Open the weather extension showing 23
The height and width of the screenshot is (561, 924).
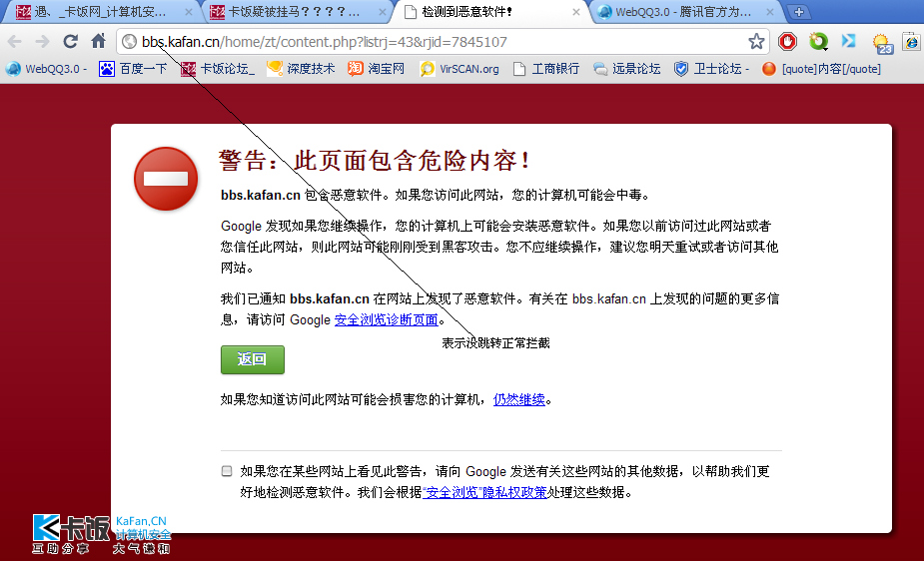pos(883,43)
